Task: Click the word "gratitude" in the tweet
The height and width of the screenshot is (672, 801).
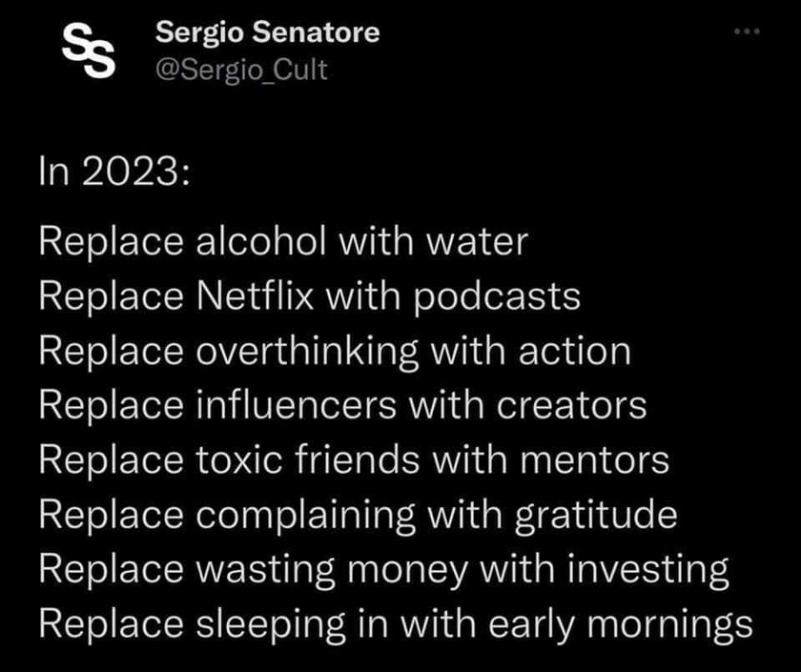Action: [596, 516]
